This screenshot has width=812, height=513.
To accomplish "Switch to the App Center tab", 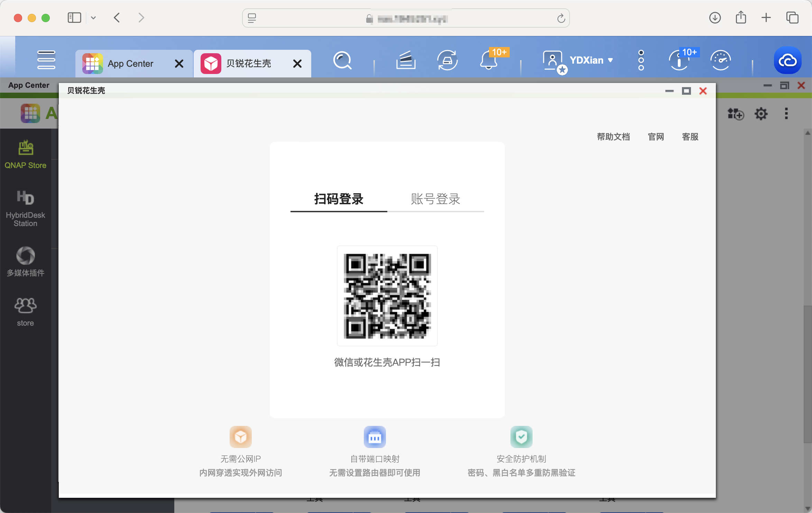I will (134, 64).
